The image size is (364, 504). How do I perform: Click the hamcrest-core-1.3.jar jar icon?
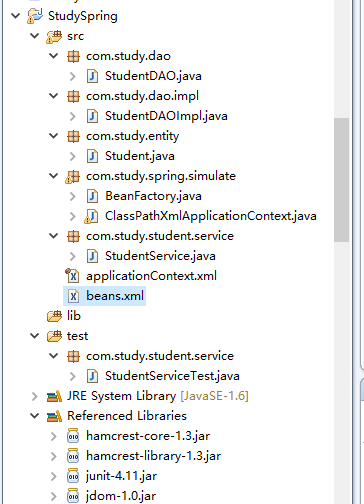pyautogui.click(x=73, y=436)
